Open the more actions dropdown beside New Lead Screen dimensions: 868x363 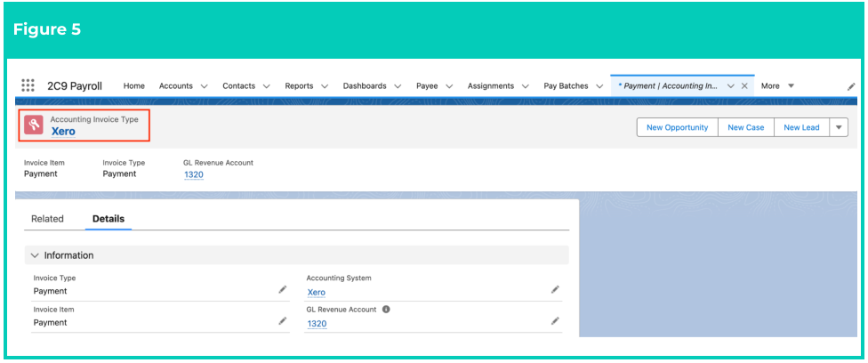point(839,127)
